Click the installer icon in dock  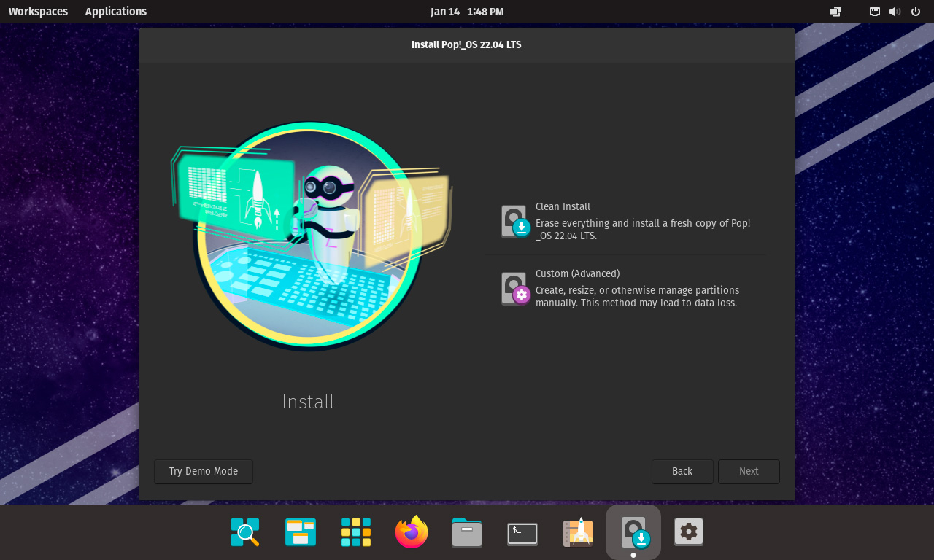633,532
